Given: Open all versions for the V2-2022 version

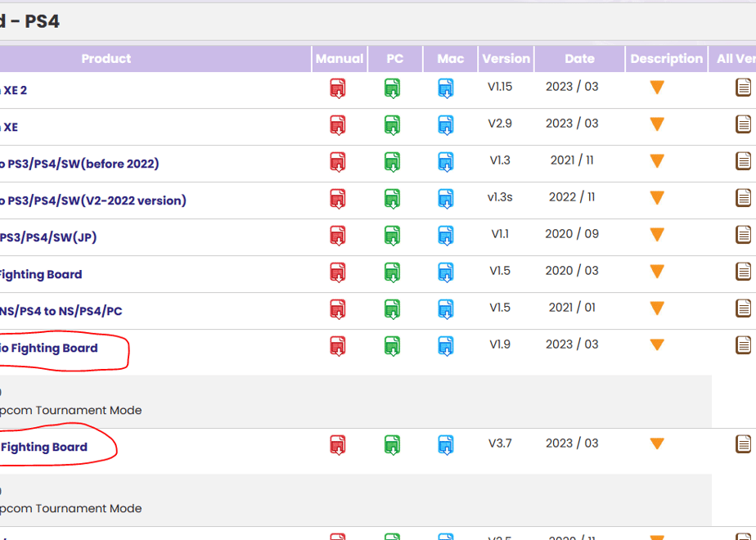Looking at the screenshot, I should (744, 198).
